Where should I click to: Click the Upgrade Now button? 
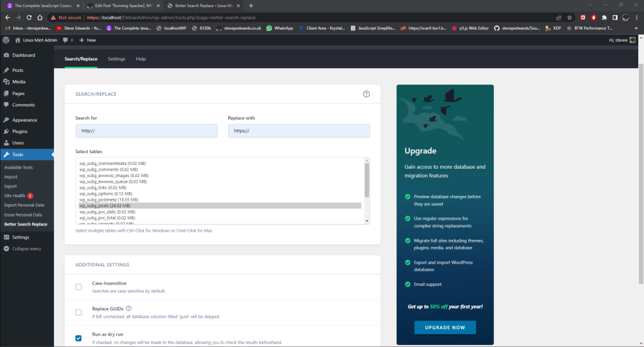point(445,327)
